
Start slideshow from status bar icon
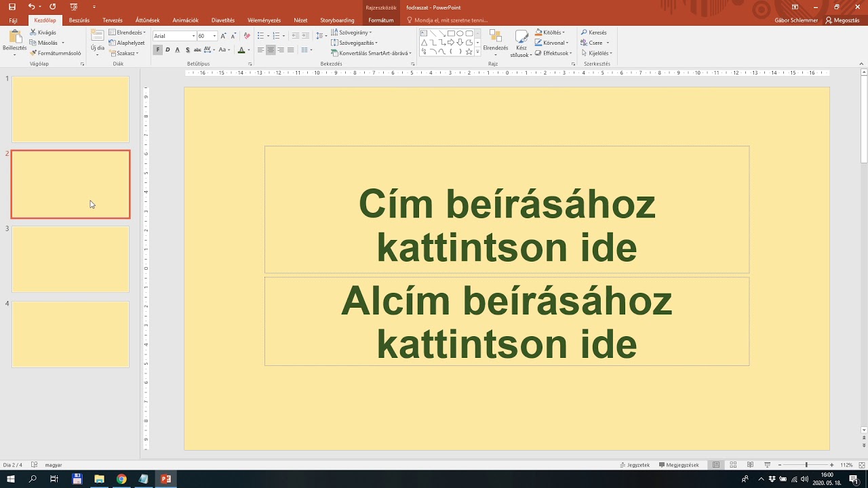[767, 465]
